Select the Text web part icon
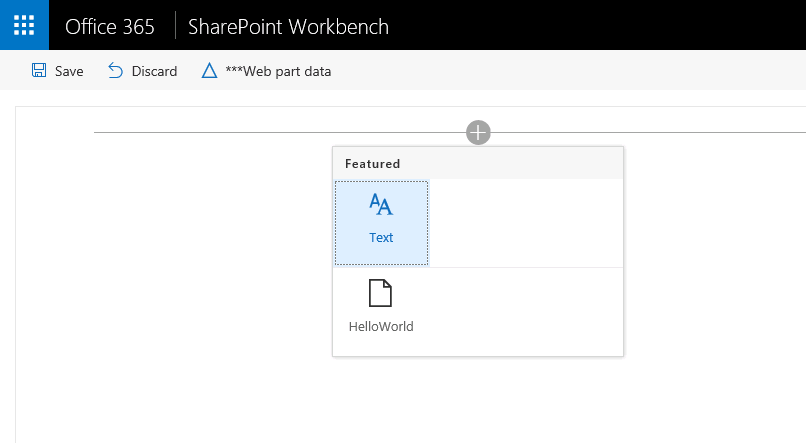Viewport: 806px width, 443px height. [381, 205]
